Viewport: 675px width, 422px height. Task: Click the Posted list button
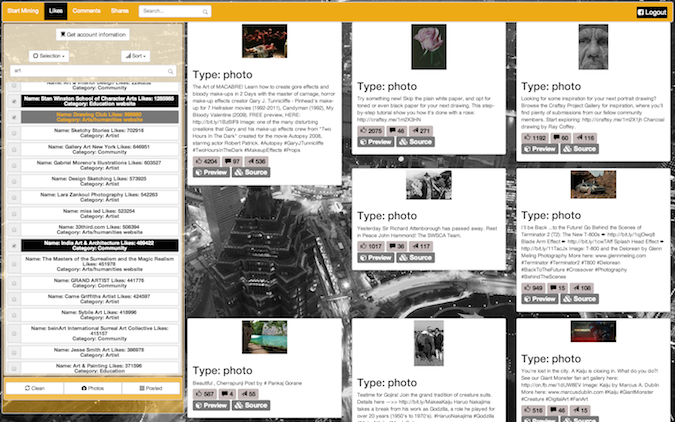coord(152,387)
